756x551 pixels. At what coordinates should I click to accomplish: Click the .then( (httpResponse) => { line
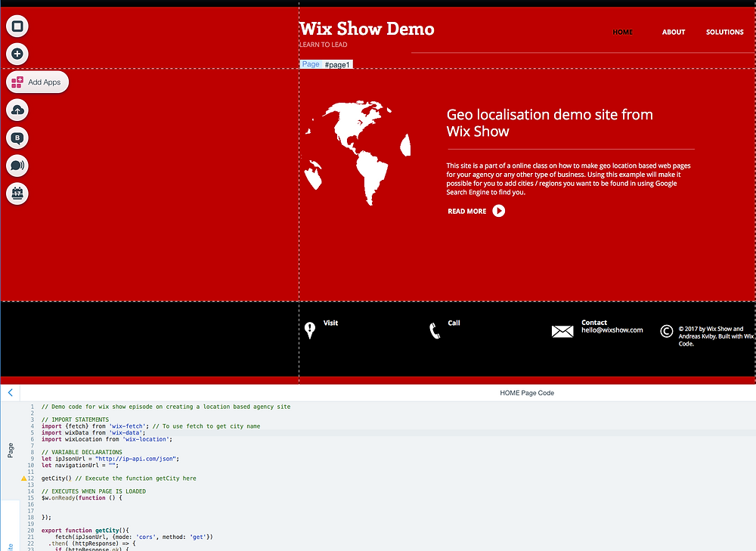91,543
